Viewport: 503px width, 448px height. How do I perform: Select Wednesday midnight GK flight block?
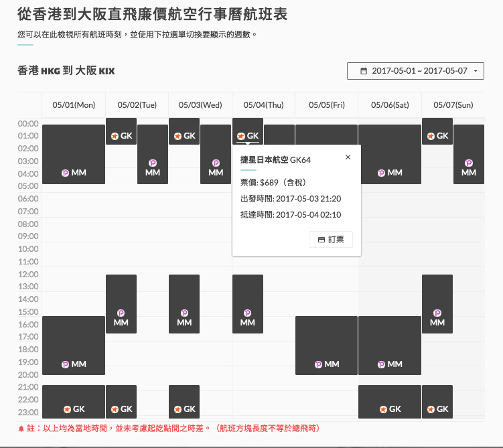point(184,131)
